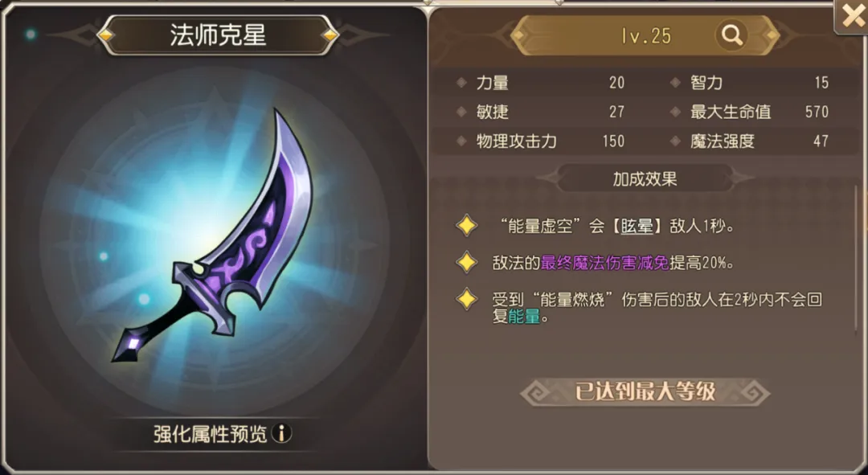
Task: Click the magnifier icon beside lv.25
Action: point(731,35)
